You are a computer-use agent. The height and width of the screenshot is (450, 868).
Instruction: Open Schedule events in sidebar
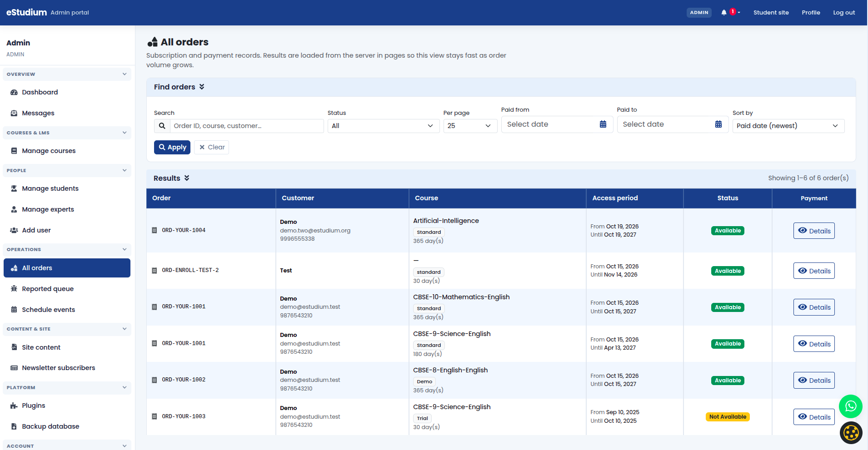point(67,310)
